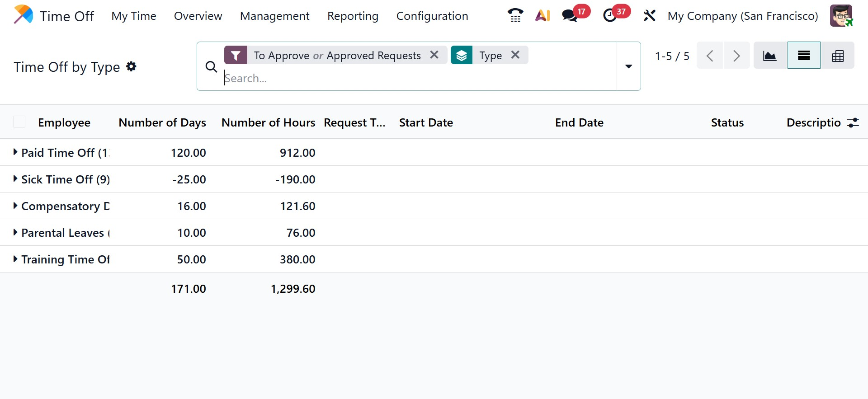Open the AI assistant icon
Screen dimensions: 868x399
coord(542,16)
